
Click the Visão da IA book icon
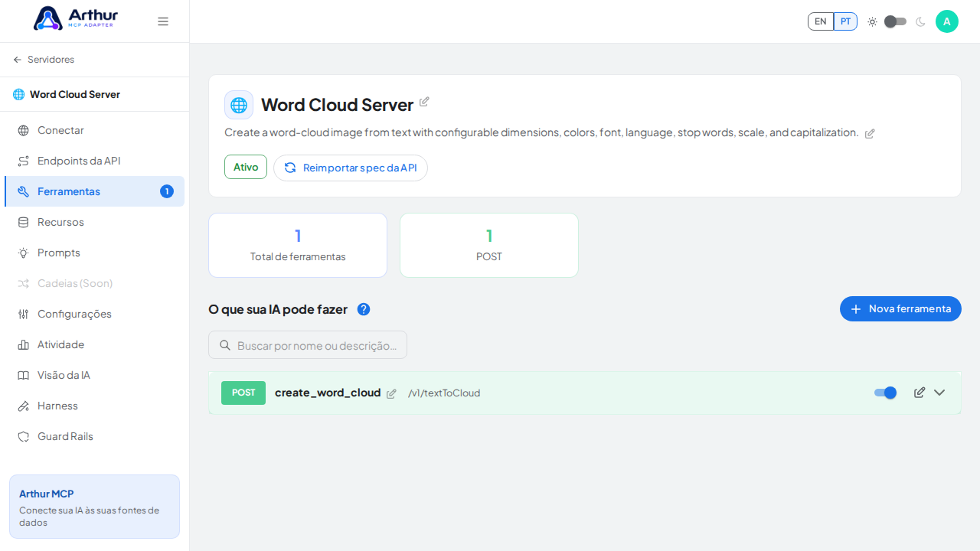[x=23, y=375]
